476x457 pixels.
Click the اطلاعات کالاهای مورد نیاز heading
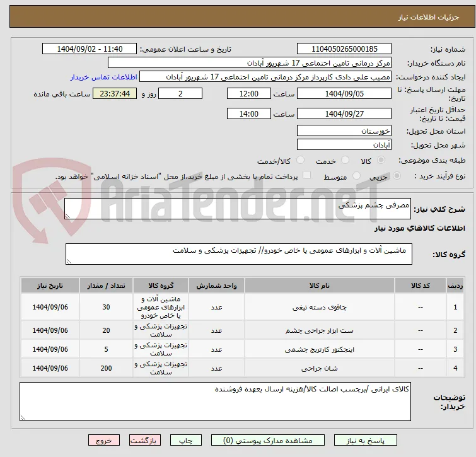pyautogui.click(x=419, y=228)
